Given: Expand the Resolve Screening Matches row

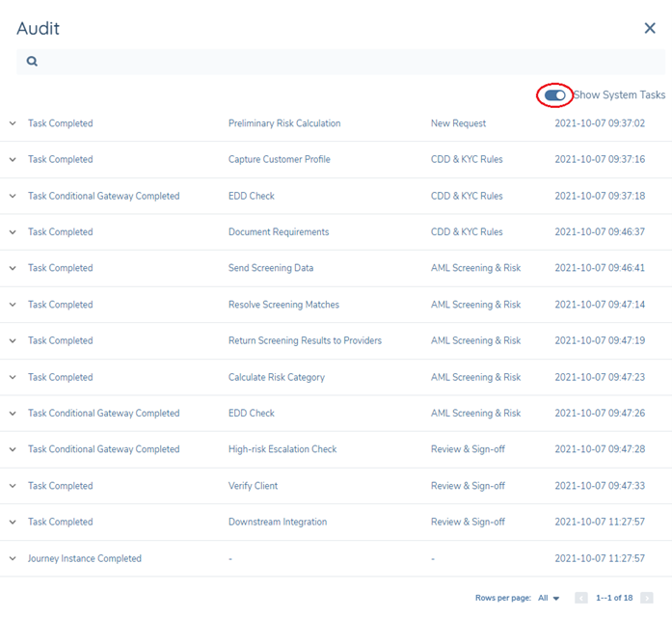Looking at the screenshot, I should [13, 305].
